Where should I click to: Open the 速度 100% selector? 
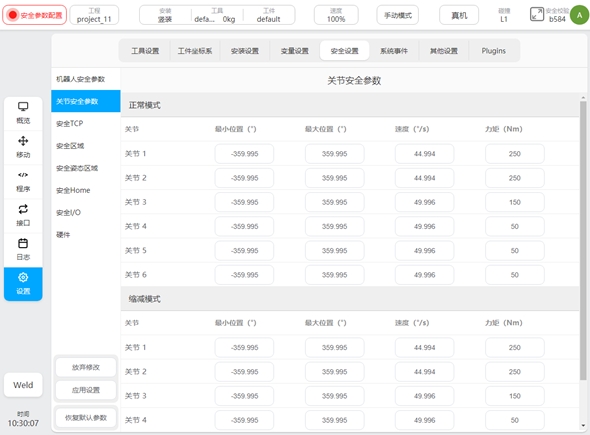336,15
